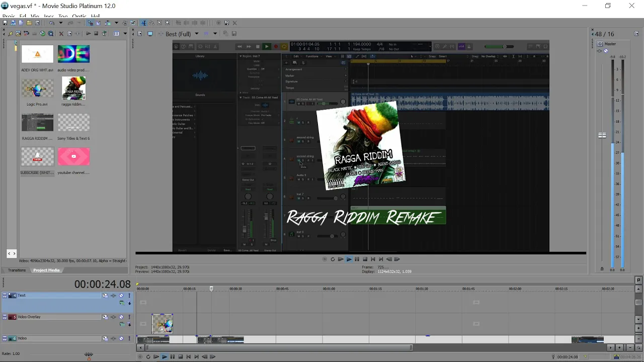Screen dimensions: 644x362
Task: Click the Project Media Stop Preview icon
Action: [x=96, y=34]
